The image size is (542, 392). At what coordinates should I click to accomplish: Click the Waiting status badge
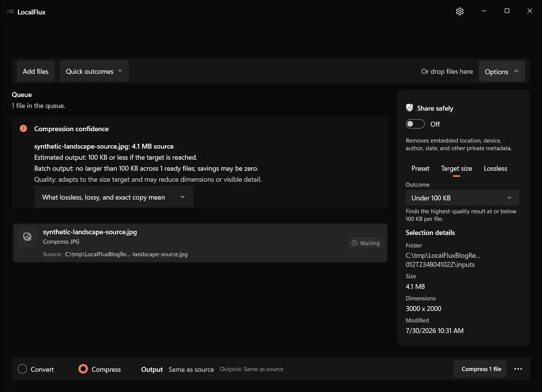click(x=365, y=243)
